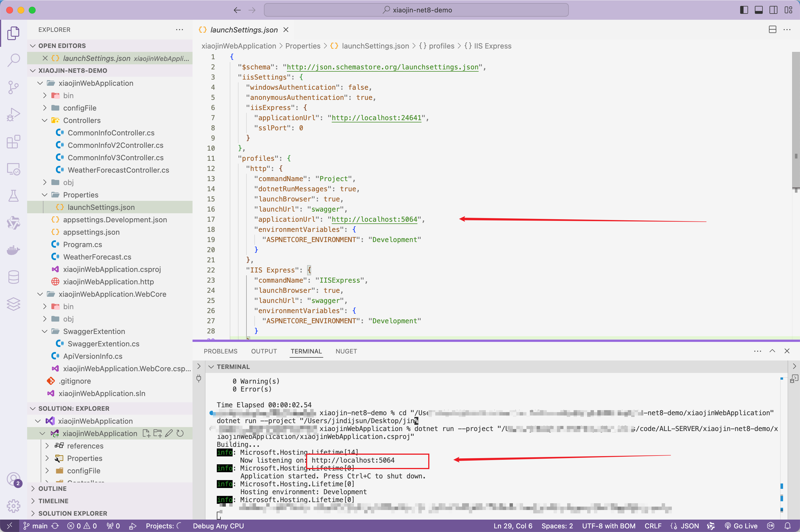Toggle the bottom panel layout button

point(759,10)
